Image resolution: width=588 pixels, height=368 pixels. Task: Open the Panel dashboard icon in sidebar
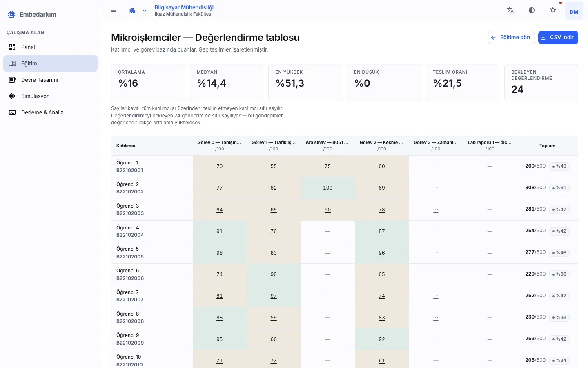coord(12,47)
